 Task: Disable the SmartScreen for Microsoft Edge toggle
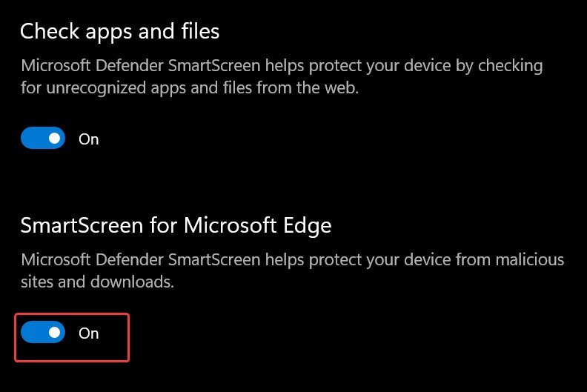click(x=43, y=333)
